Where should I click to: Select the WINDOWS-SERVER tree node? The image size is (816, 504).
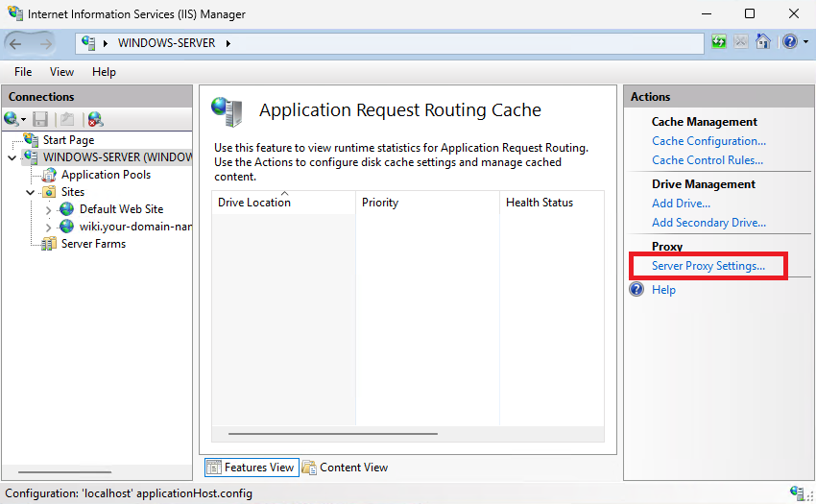tap(117, 157)
